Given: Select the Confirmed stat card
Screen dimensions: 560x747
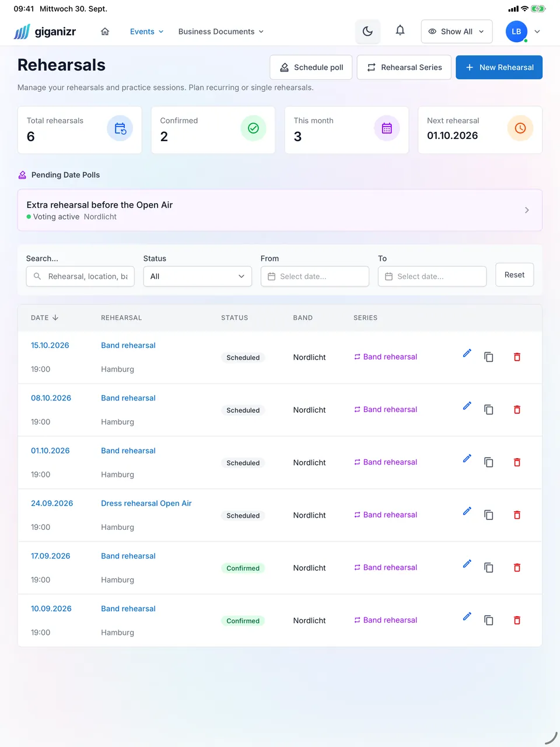Looking at the screenshot, I should pyautogui.click(x=213, y=130).
